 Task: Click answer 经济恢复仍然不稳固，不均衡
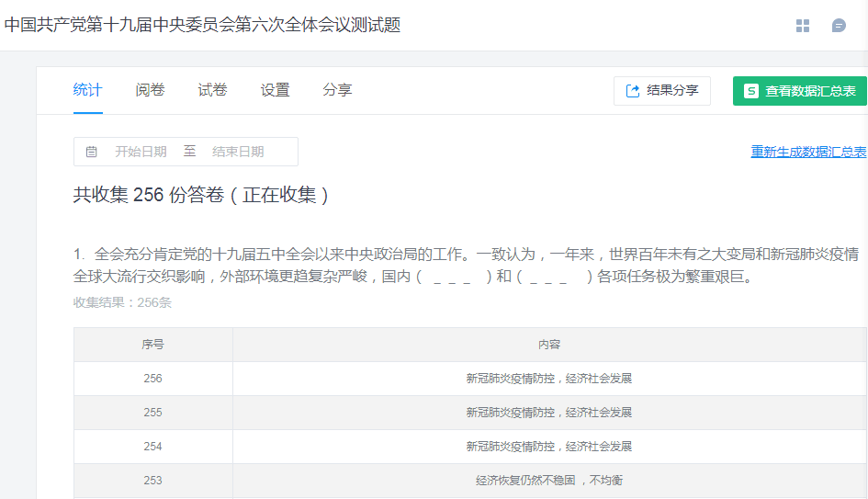549,481
